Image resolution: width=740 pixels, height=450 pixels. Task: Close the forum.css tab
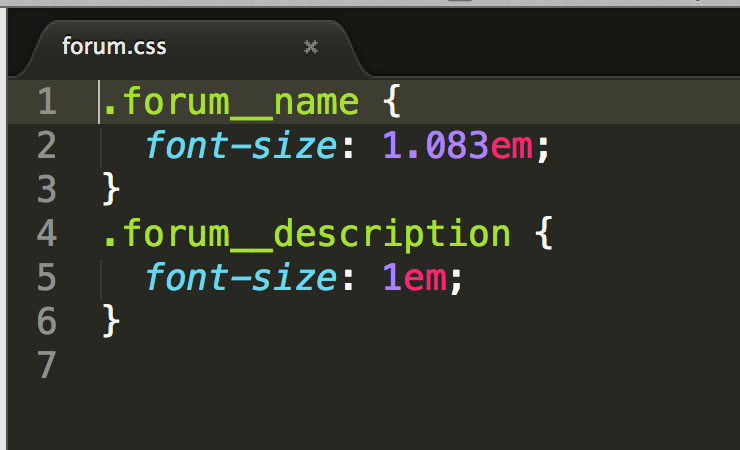tap(311, 47)
